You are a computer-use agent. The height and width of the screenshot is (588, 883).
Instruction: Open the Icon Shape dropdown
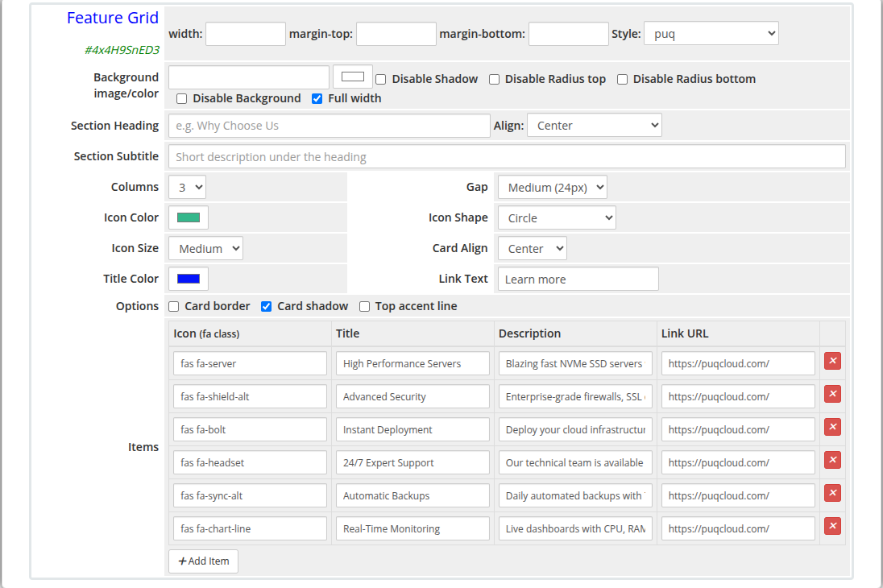556,217
